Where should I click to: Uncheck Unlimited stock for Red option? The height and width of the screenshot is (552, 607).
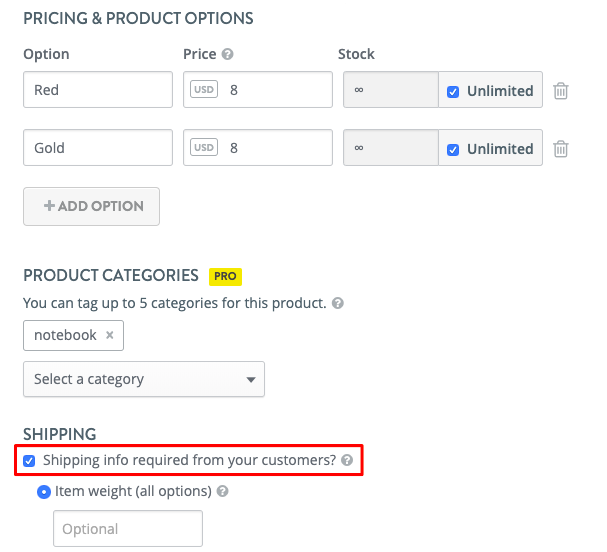tap(453, 92)
